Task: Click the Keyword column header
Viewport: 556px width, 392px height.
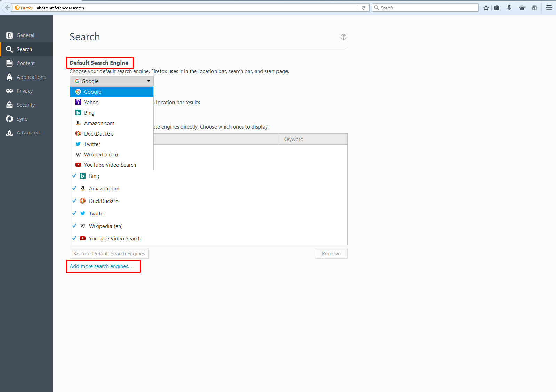Action: [313, 139]
